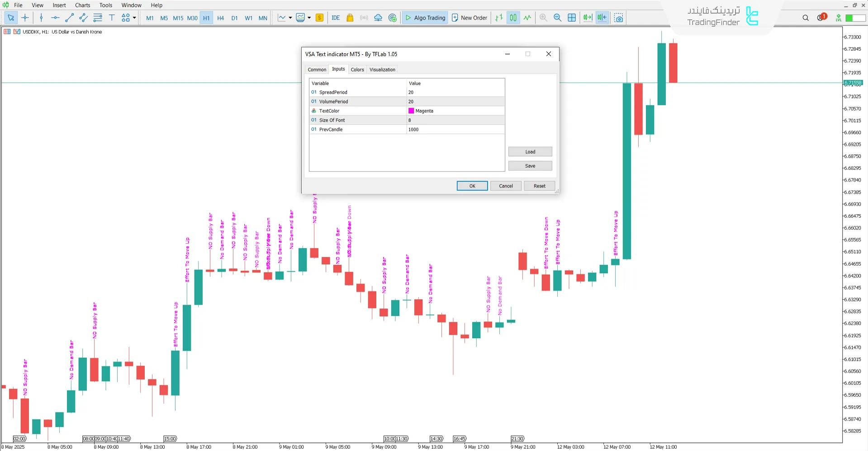Switch to the Colors tab
The image size is (868, 451).
[x=357, y=69]
